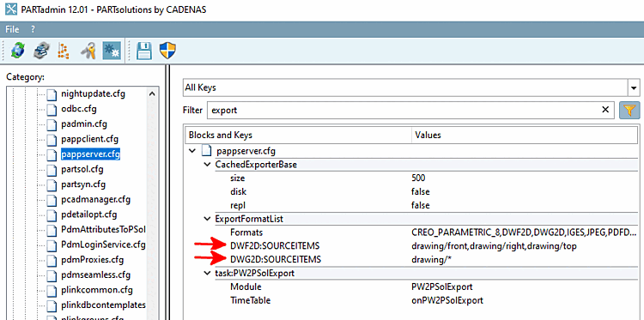This screenshot has height=320, width=644.
Task: Select the DWG2D:SOURCEITEMS key row
Action: [410, 259]
